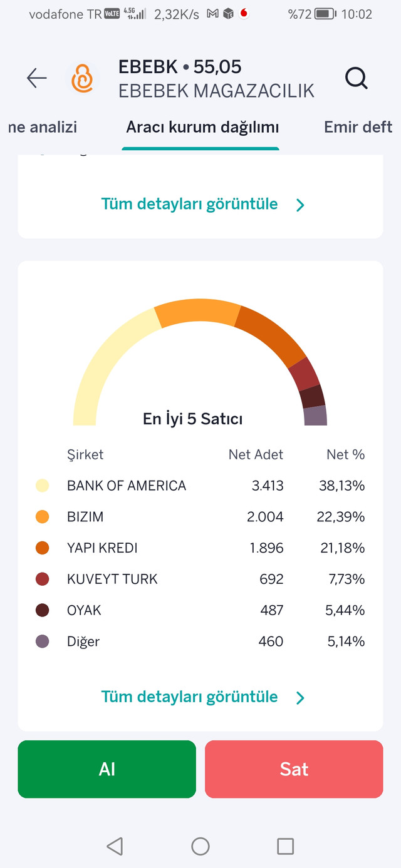Tap the light yellow gauge chart segment
The width and height of the screenshot is (401, 868).
tap(110, 358)
